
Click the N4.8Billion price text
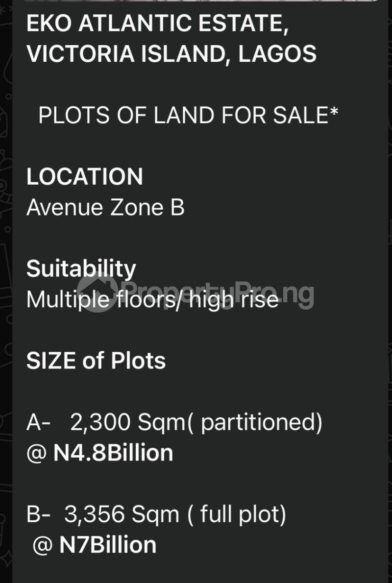[x=113, y=453]
